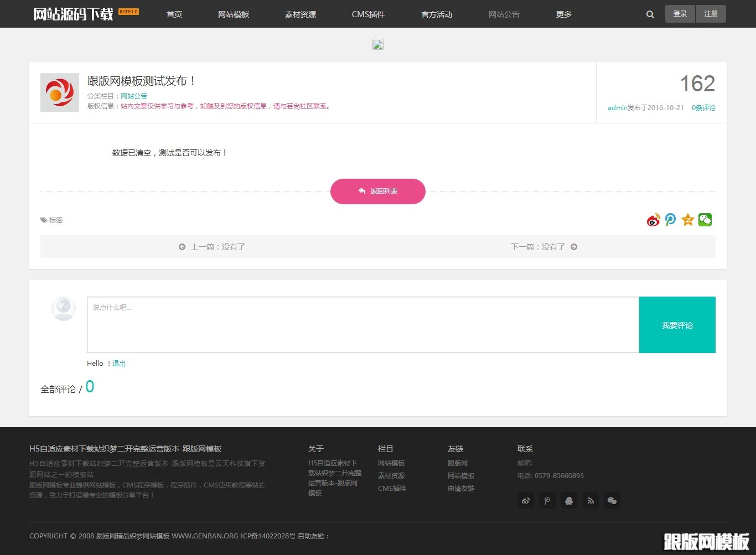
Task: Go to the 首页 nav item
Action: pos(174,14)
